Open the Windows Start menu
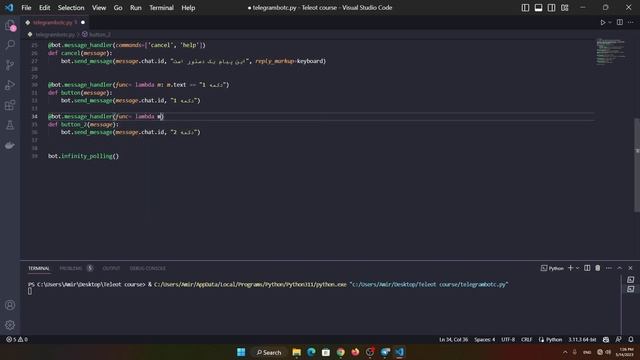Image resolution: width=640 pixels, height=360 pixels. click(241, 352)
